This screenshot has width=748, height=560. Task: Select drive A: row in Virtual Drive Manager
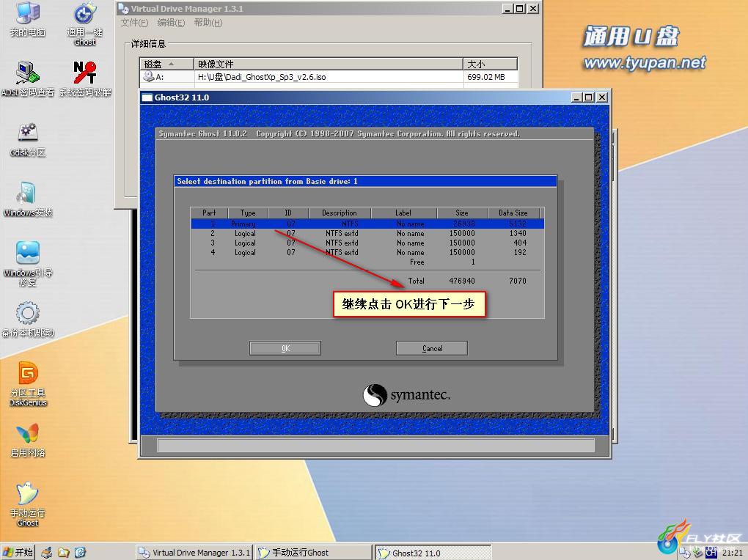329,77
